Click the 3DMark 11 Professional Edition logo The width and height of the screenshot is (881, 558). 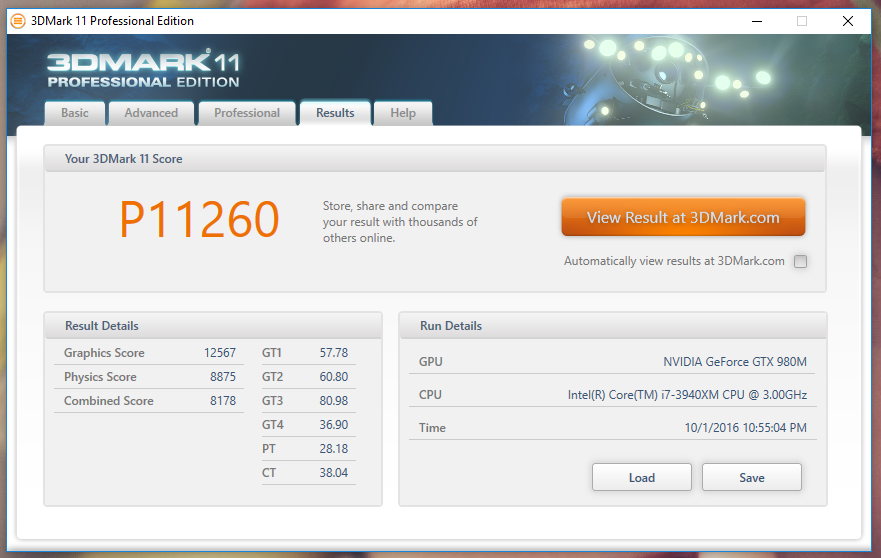coord(143,69)
